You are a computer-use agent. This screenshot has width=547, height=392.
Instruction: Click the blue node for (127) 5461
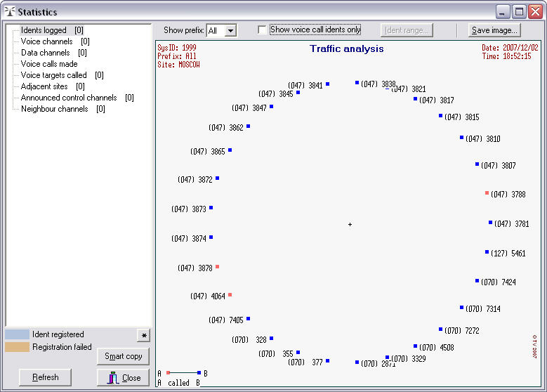487,252
